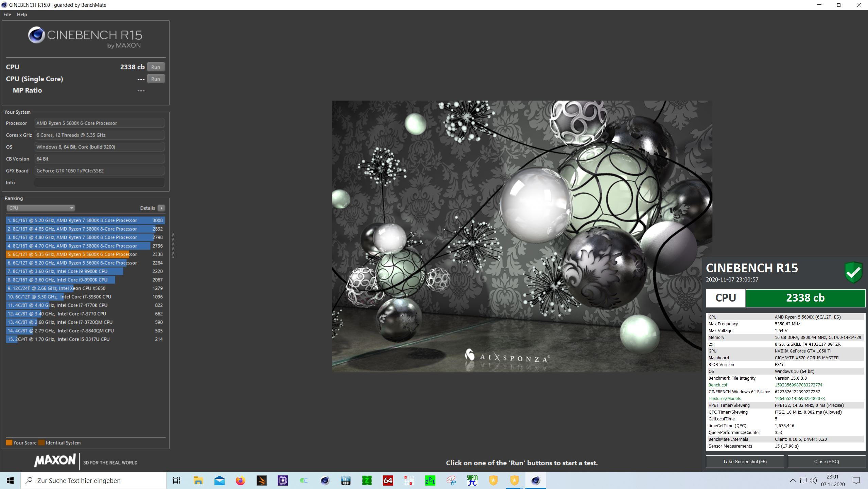This screenshot has width=868, height=489.
Task: Open first BenchMate shield icon in taskbar
Action: click(x=493, y=481)
